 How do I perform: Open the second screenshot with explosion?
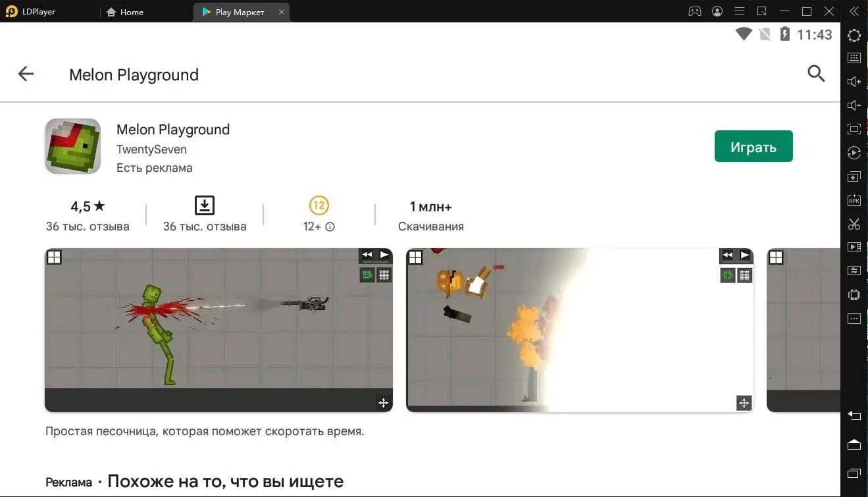coord(580,330)
